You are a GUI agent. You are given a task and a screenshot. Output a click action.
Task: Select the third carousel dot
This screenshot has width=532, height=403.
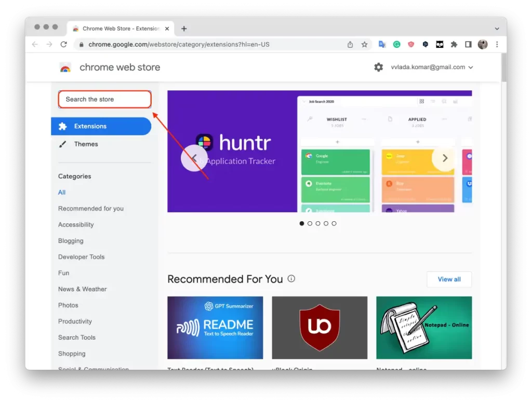click(x=318, y=223)
